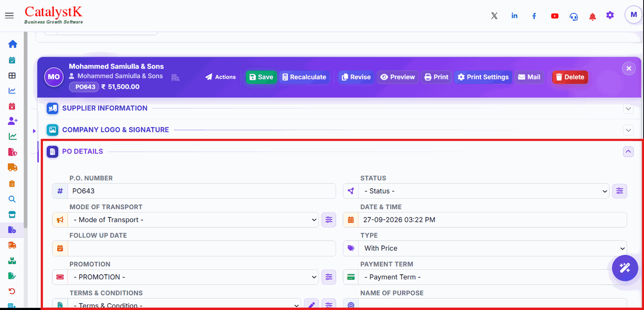Click the Mohammed Samiulla & Sons contact name
The image size is (644, 310).
120,76
